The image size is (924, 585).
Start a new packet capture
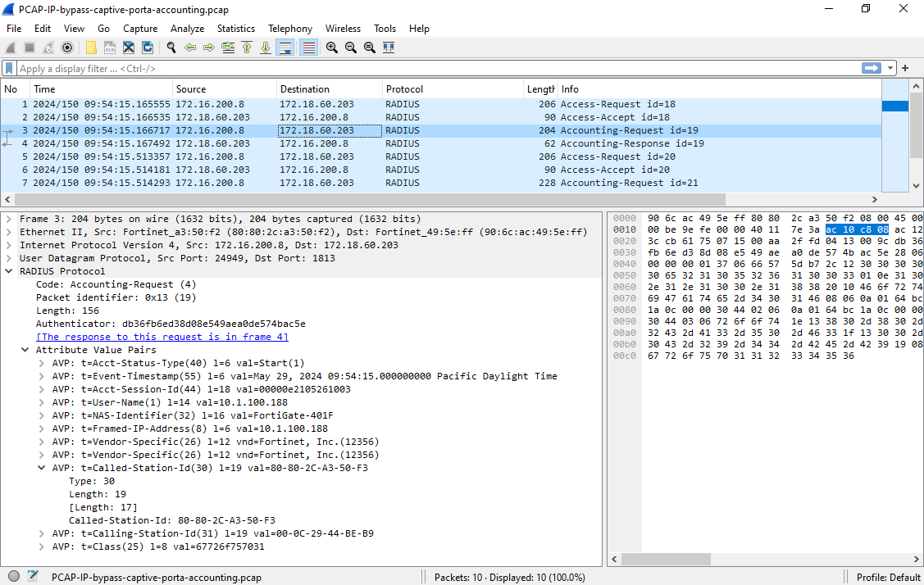click(x=10, y=48)
